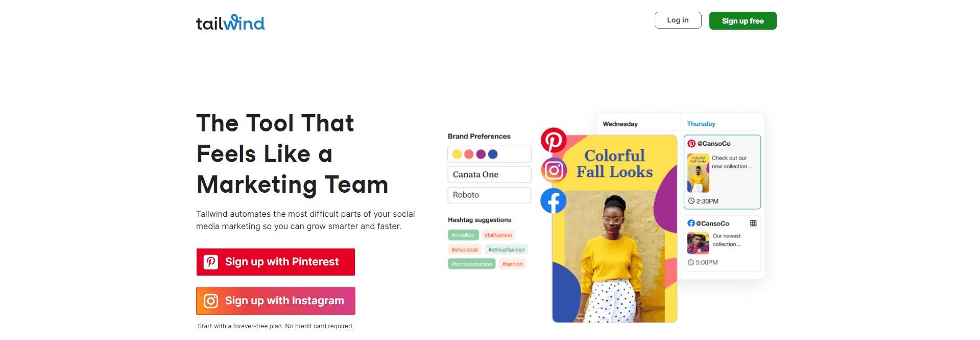This screenshot has height=340, width=980.
Task: Click the Sign up free button
Action: coord(743,20)
